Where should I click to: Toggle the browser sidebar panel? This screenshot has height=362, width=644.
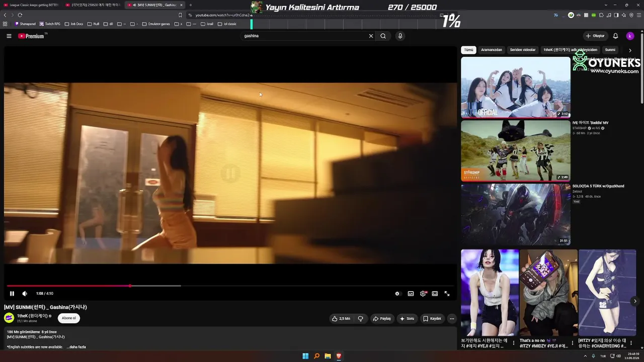(x=616, y=15)
